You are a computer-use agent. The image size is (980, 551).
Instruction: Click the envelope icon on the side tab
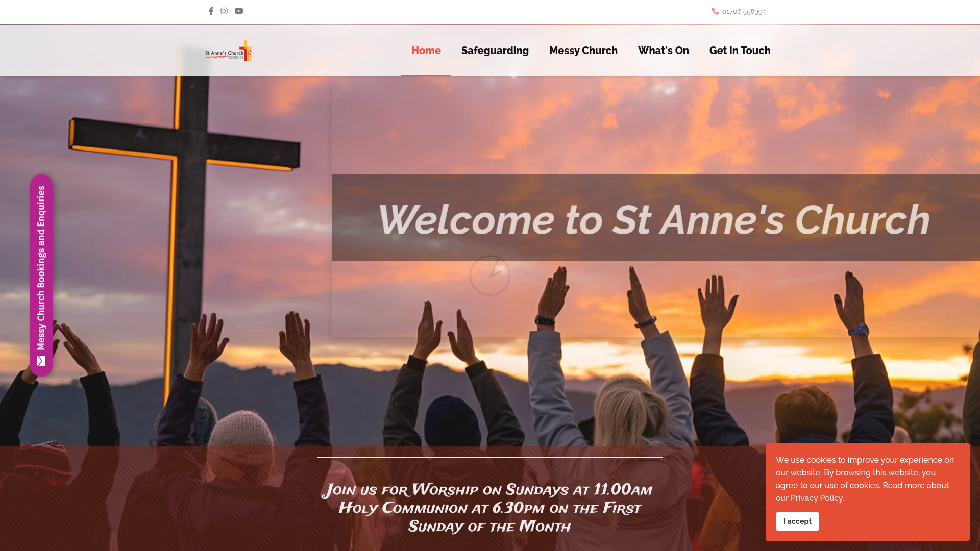coord(41,361)
